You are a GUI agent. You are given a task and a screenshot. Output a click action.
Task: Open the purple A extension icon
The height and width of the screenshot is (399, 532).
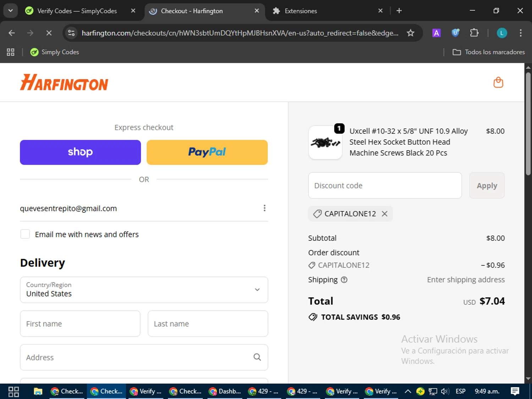(x=436, y=33)
